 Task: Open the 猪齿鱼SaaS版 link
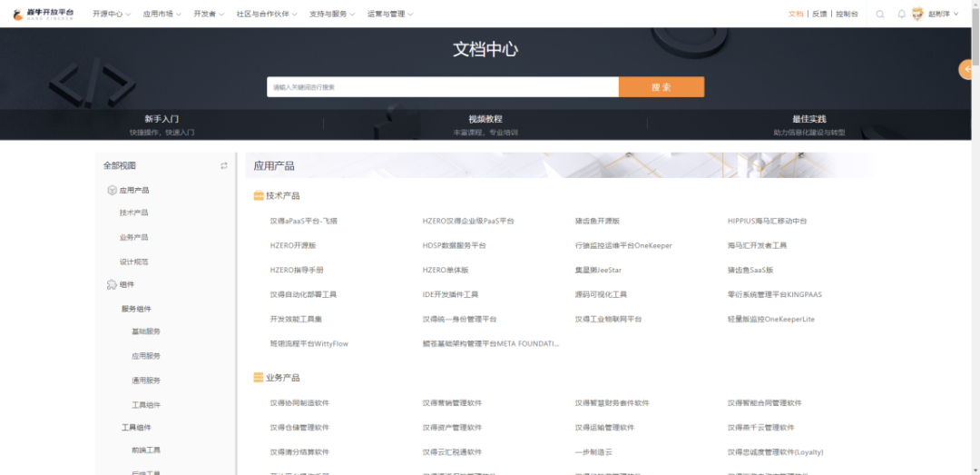(750, 271)
